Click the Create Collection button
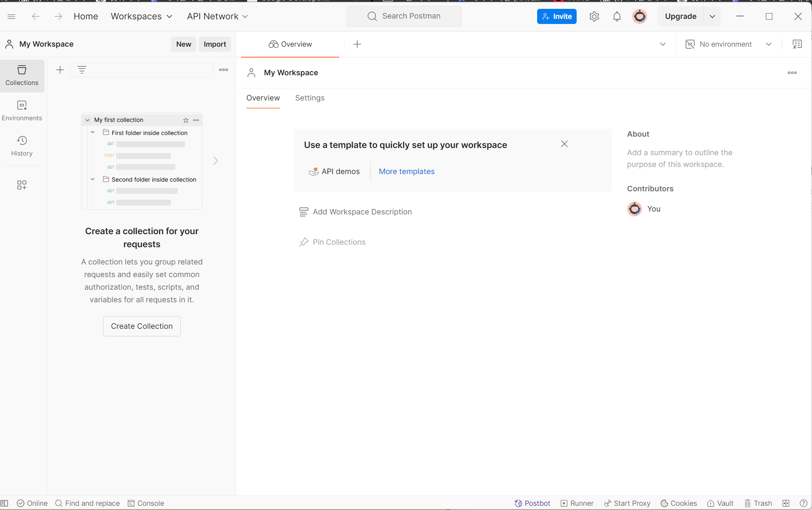This screenshot has height=510, width=812. point(142,326)
